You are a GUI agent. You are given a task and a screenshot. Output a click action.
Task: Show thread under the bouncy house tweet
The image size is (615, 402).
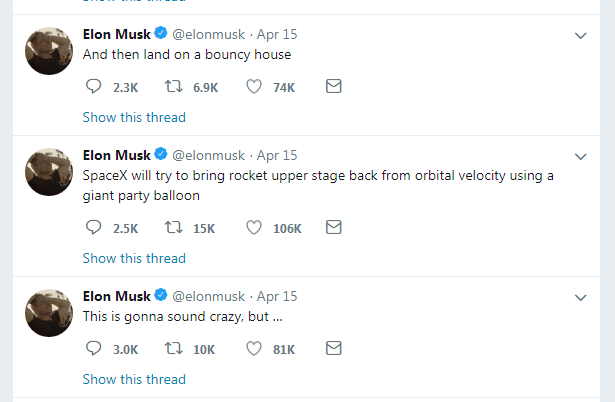(x=134, y=117)
